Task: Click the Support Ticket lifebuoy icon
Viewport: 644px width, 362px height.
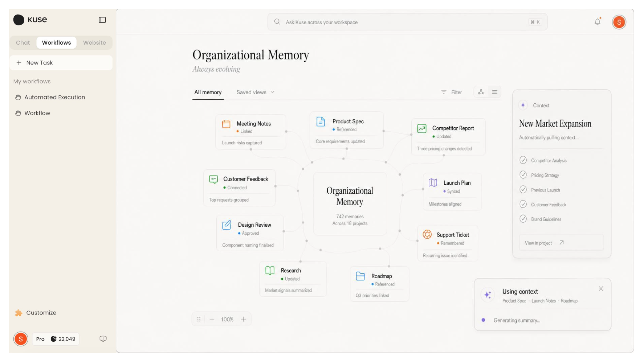Action: click(x=427, y=234)
